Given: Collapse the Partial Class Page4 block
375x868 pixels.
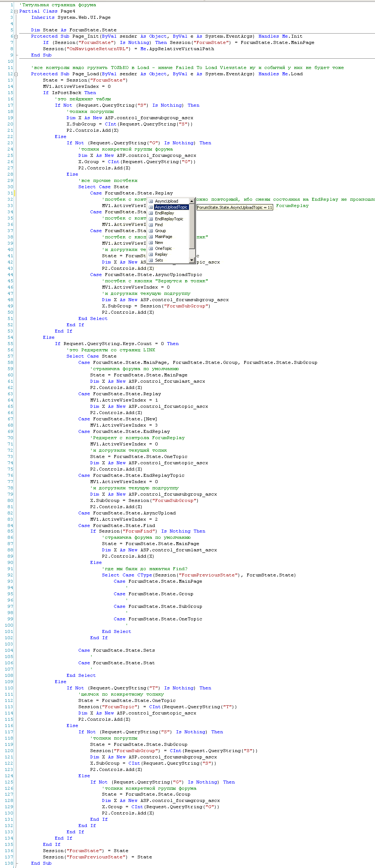Looking at the screenshot, I should pyautogui.click(x=16, y=11).
